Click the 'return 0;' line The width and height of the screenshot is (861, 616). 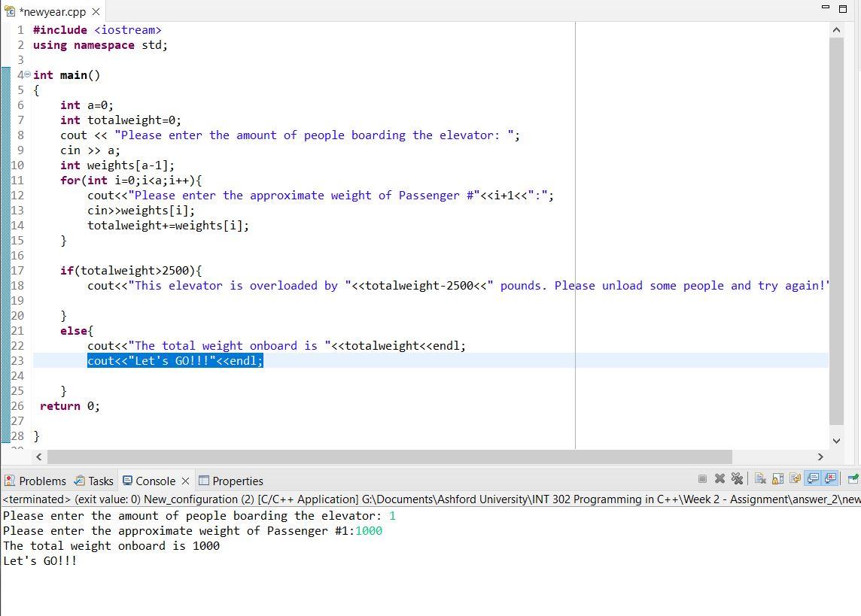click(x=70, y=406)
